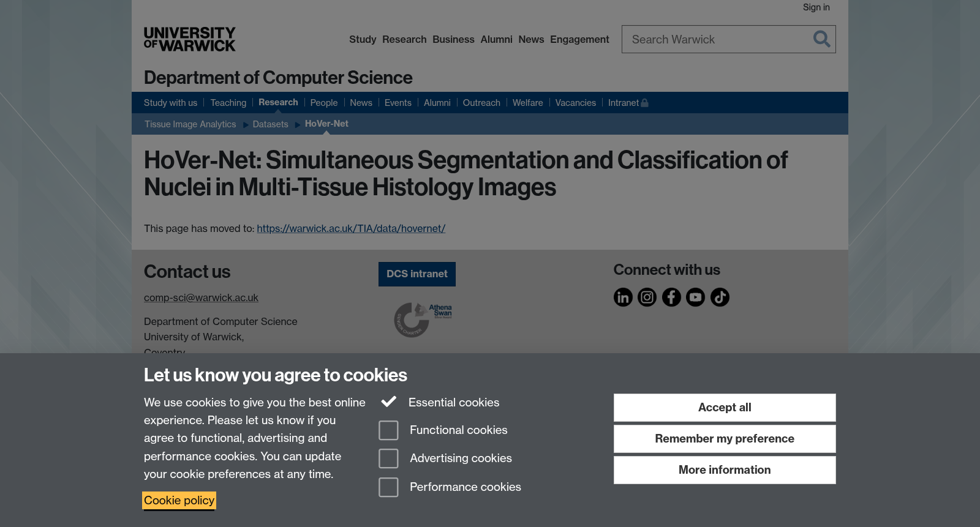Viewport: 980px width, 527px height.
Task: Click the Contact us heading
Action: pyautogui.click(x=187, y=272)
